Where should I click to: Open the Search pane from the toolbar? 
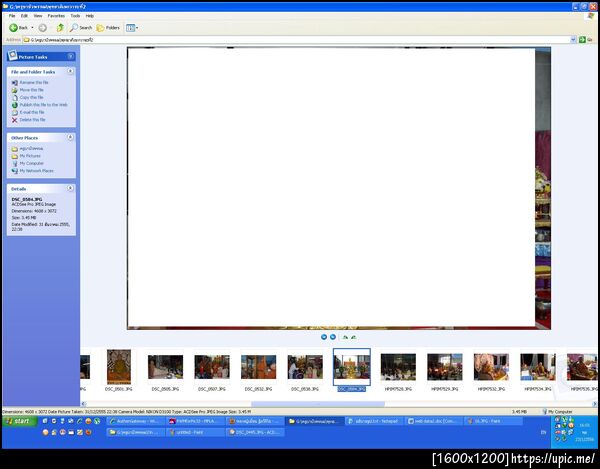(81, 28)
